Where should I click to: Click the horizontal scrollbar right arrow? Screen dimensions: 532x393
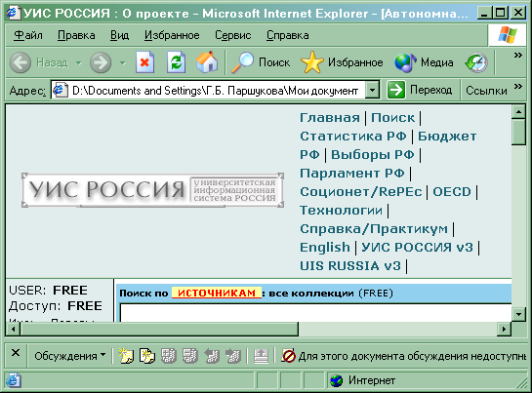(x=504, y=329)
